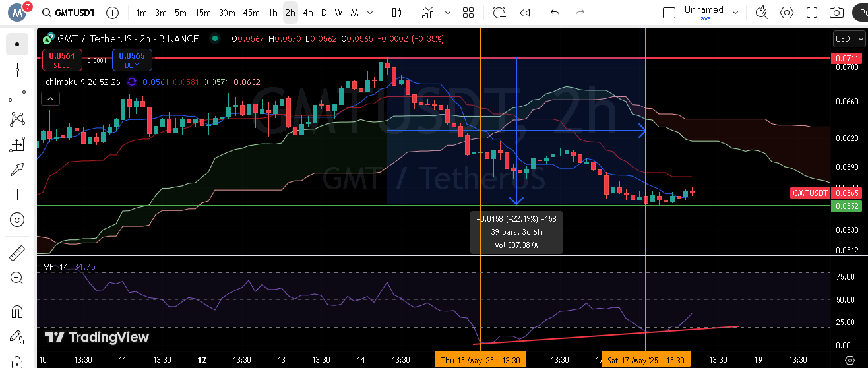Open the Indicators panel
This screenshot has height=368, width=868.
(x=428, y=13)
